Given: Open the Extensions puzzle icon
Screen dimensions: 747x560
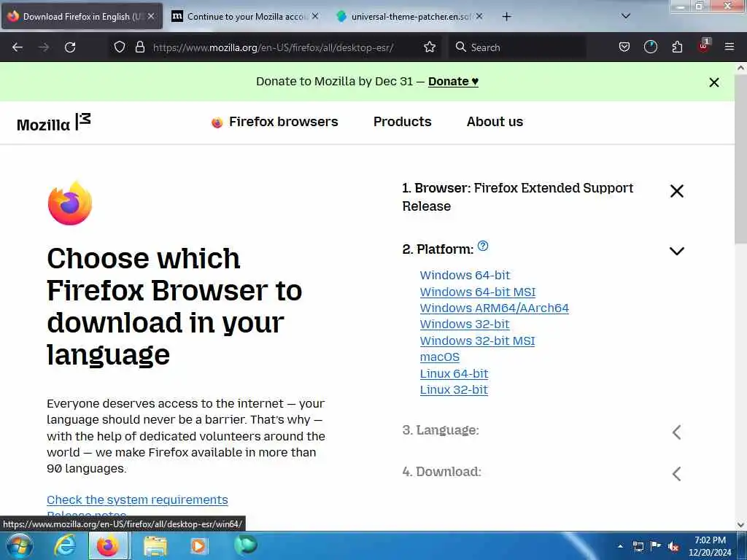Looking at the screenshot, I should 677,47.
